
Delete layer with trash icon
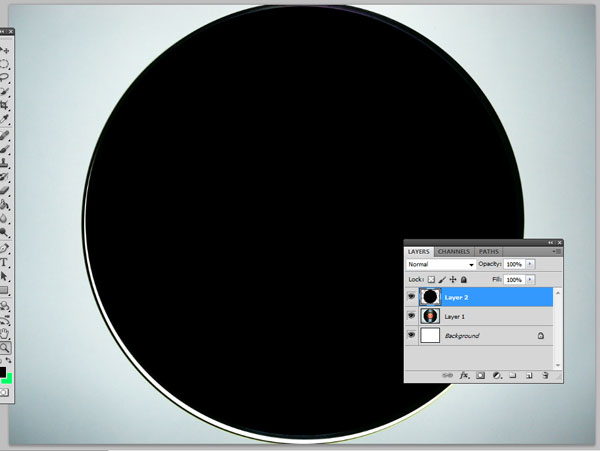pos(545,376)
